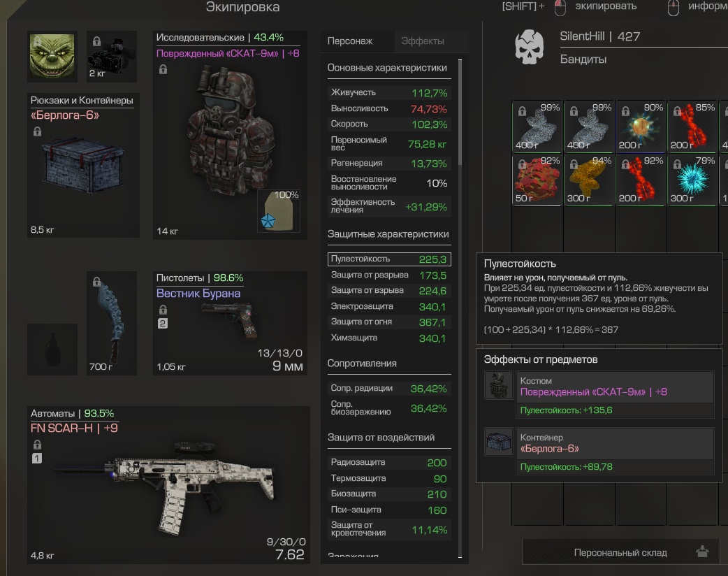Switch to the Персонаж tab

pyautogui.click(x=350, y=41)
